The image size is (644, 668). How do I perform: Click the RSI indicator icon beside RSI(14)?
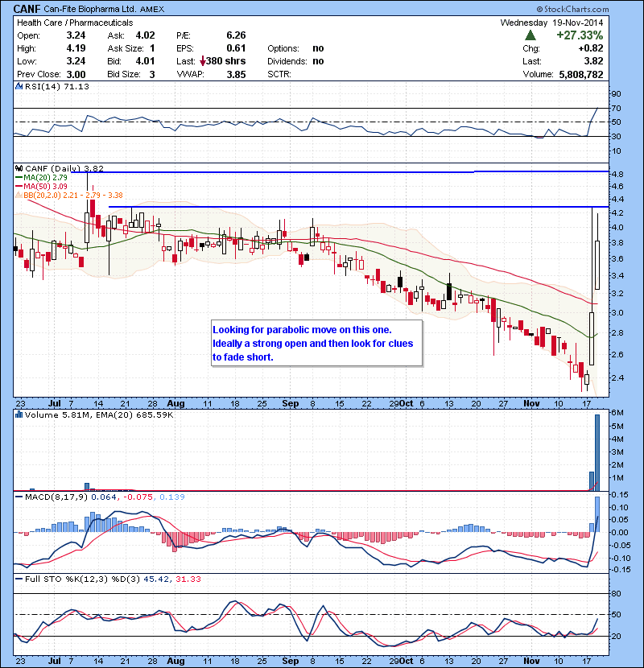pyautogui.click(x=19, y=86)
